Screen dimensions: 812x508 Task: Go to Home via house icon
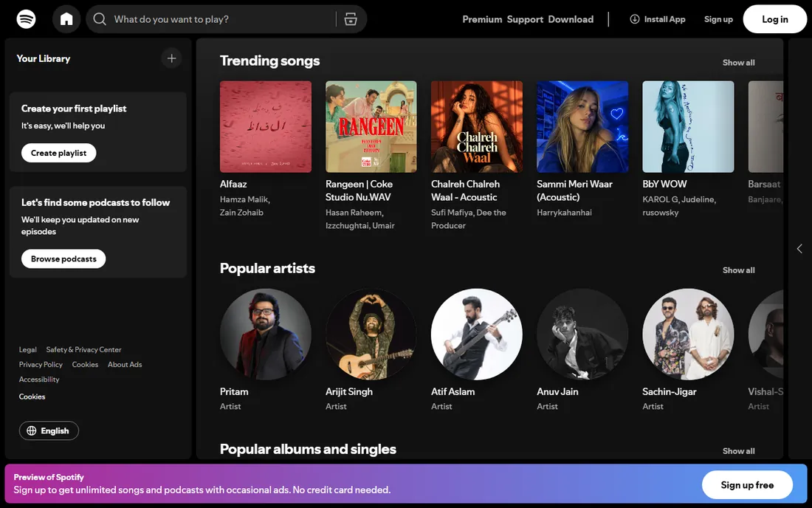click(66, 19)
